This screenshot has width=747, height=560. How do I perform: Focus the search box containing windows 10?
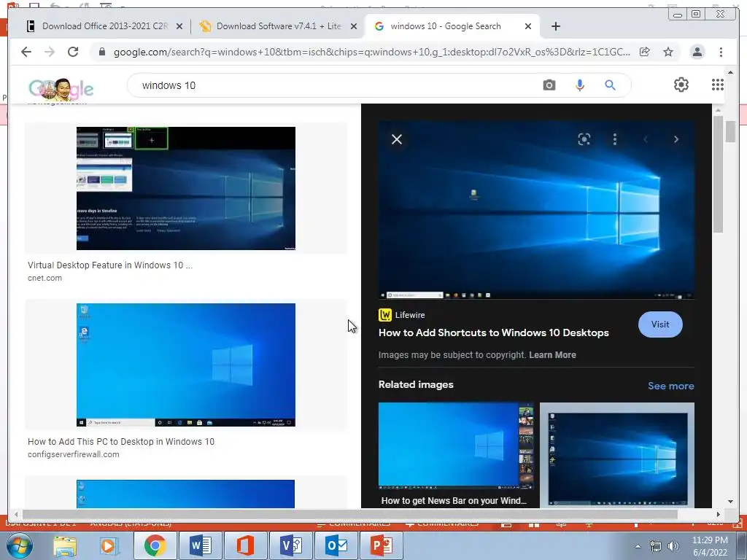coord(333,85)
